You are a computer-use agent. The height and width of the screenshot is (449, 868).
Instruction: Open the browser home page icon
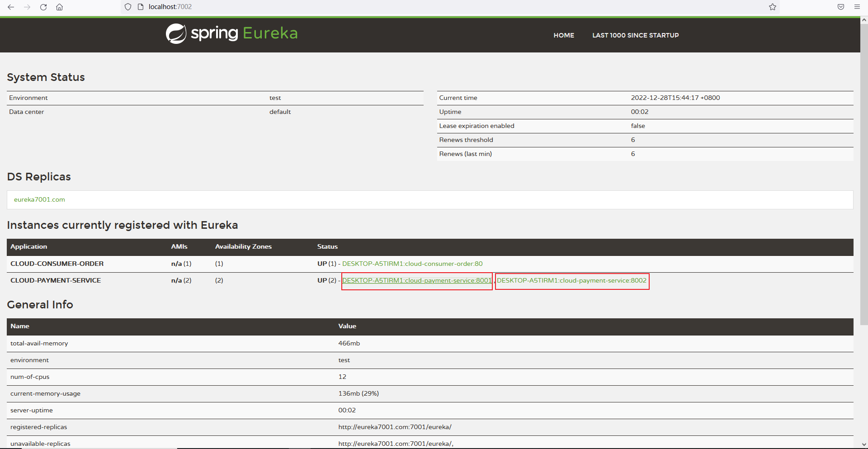[60, 7]
